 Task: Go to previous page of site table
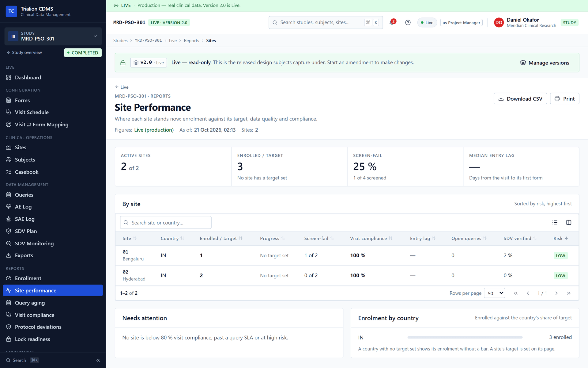(x=528, y=293)
